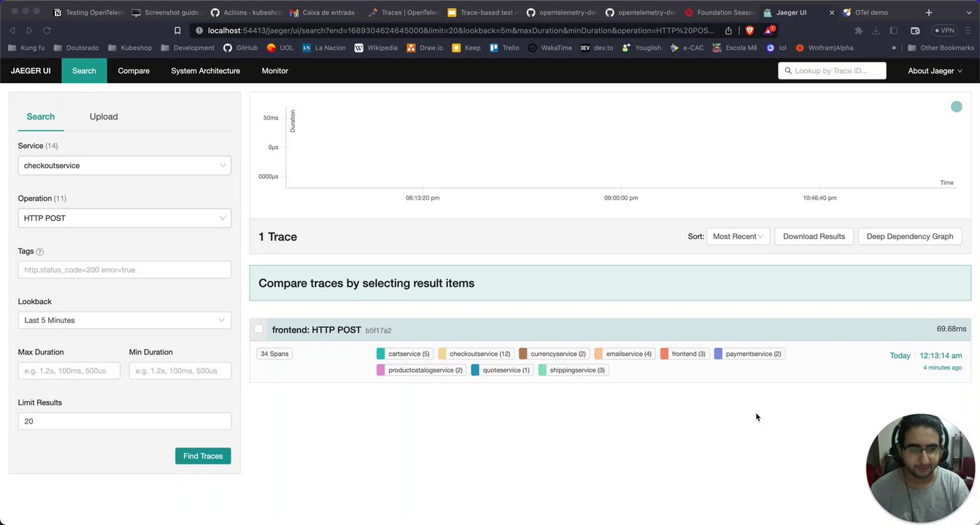
Task: Open the Kubeshop bookmarks folder
Action: pyautogui.click(x=130, y=47)
